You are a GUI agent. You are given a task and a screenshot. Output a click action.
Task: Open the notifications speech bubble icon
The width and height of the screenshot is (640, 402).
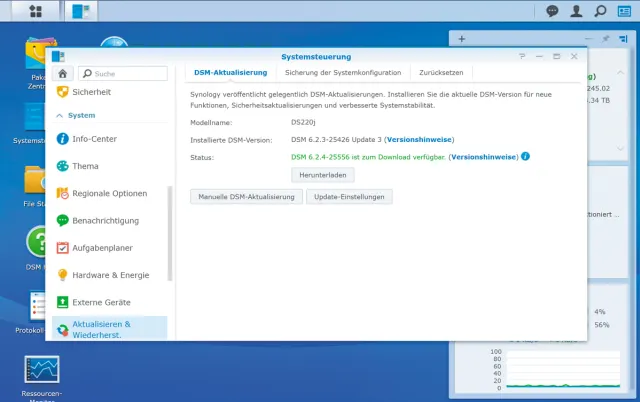(x=553, y=11)
